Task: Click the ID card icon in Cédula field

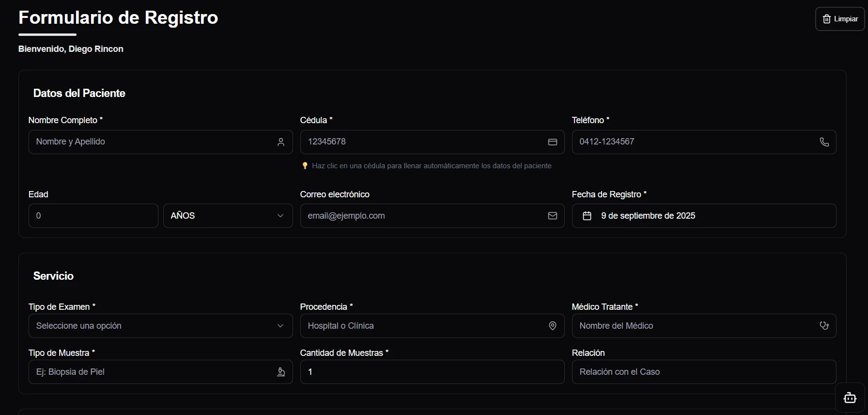Action: [552, 142]
